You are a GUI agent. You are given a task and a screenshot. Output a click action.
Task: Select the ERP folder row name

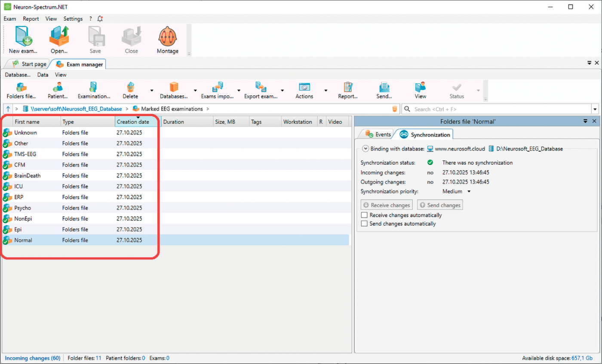click(19, 197)
